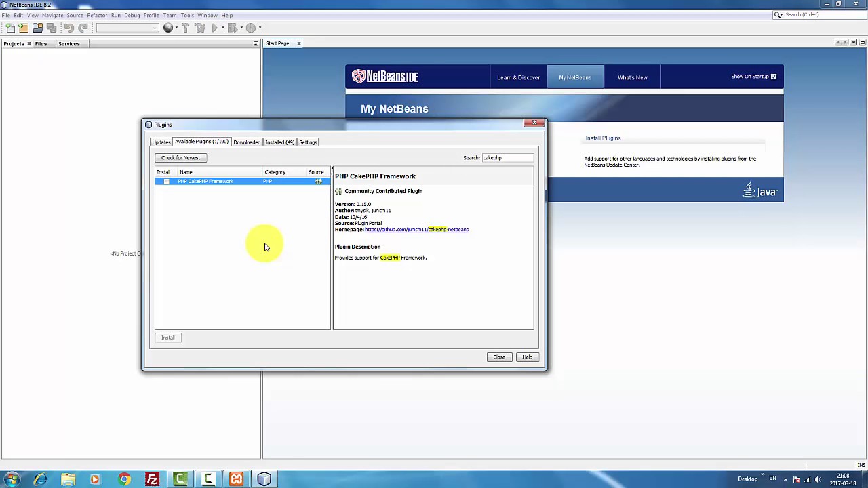Expand the Desktop toolbar chevron in taskbar

tap(763, 476)
